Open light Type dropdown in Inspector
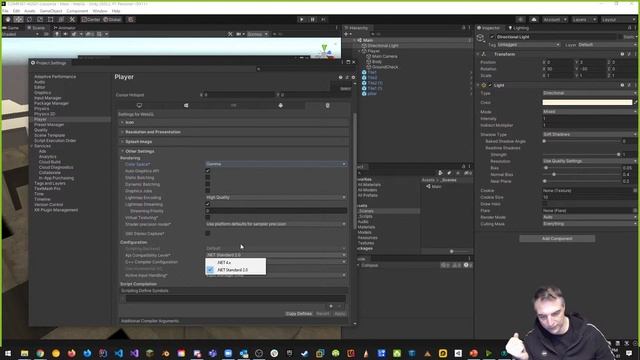The image size is (640, 360). [x=590, y=93]
